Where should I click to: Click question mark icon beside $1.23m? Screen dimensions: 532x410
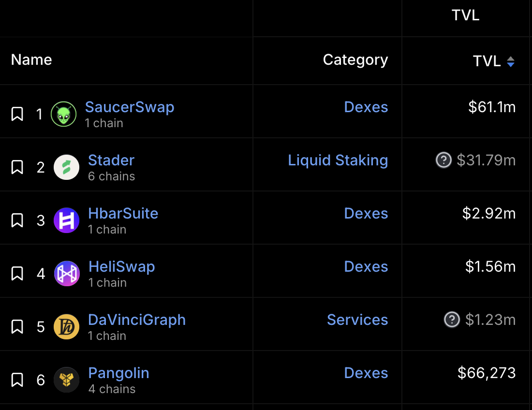tap(452, 320)
